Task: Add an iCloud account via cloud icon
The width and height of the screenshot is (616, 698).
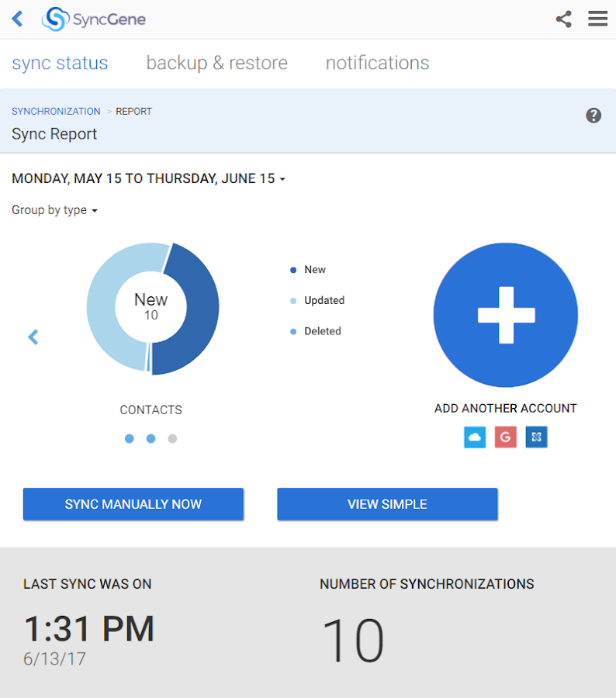Action: tap(475, 437)
